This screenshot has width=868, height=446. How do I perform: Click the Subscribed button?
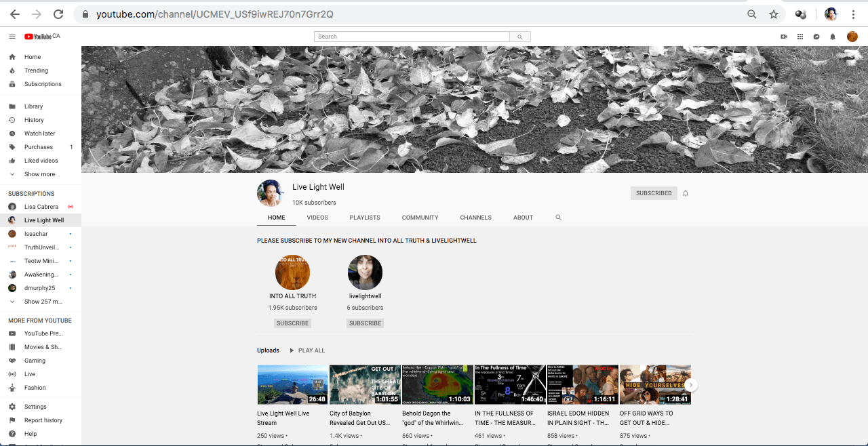coord(654,193)
